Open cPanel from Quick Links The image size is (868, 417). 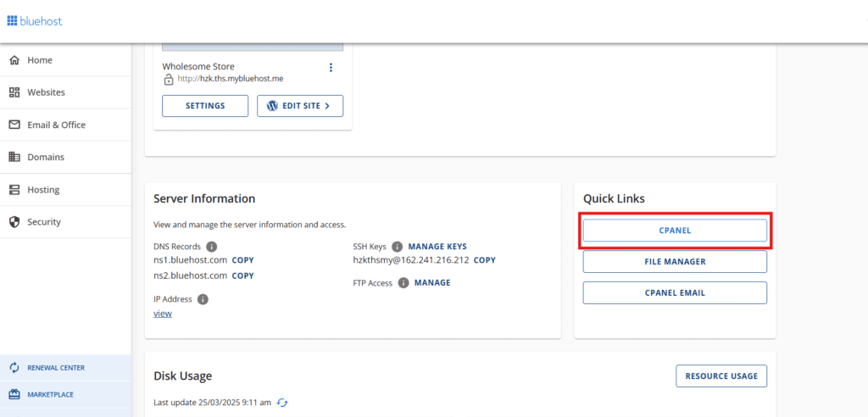pos(675,231)
